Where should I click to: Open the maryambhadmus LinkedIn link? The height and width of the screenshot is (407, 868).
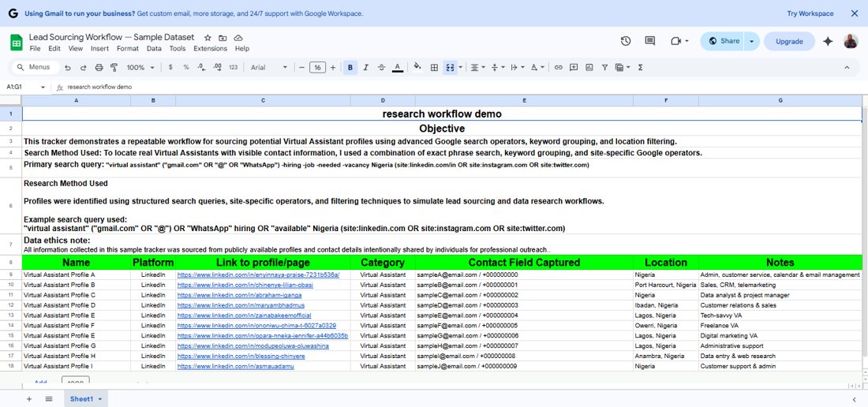[241, 305]
